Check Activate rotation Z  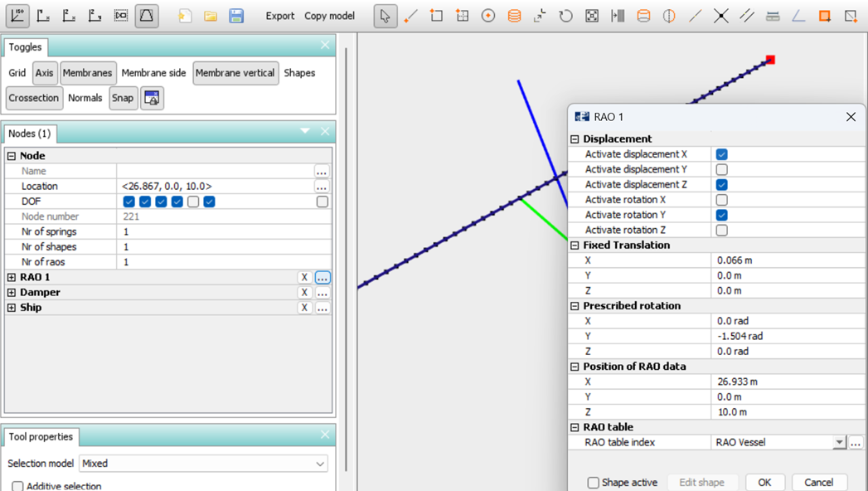click(721, 231)
